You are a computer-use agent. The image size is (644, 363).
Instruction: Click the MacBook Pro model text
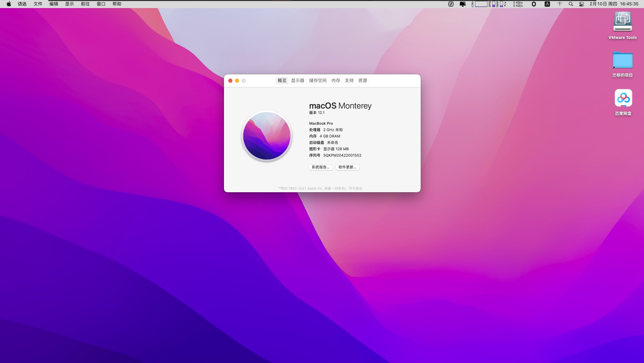321,123
